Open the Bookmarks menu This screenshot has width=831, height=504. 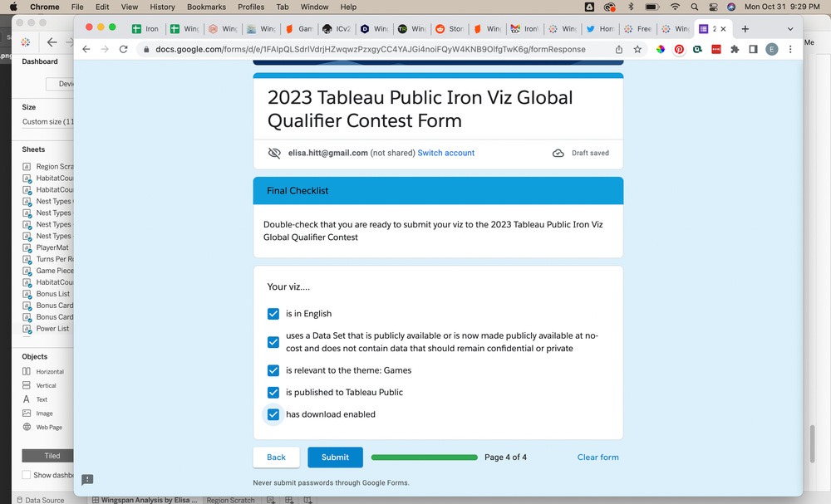click(206, 7)
